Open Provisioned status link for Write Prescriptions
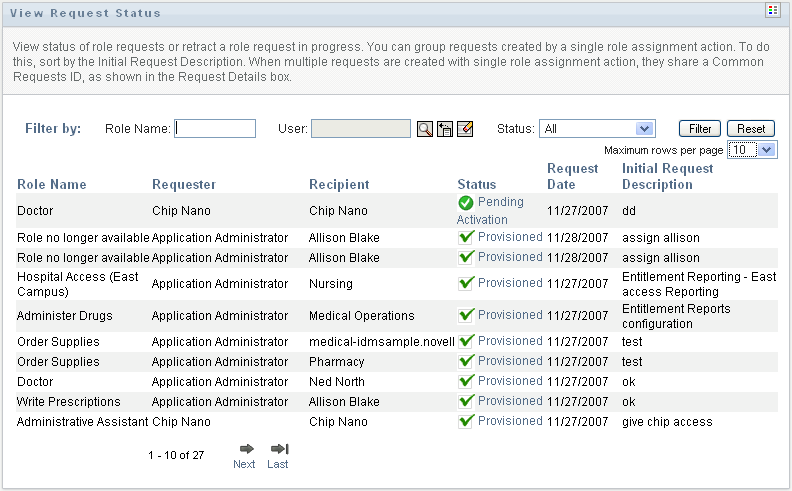The height and width of the screenshot is (491, 792). [x=510, y=401]
